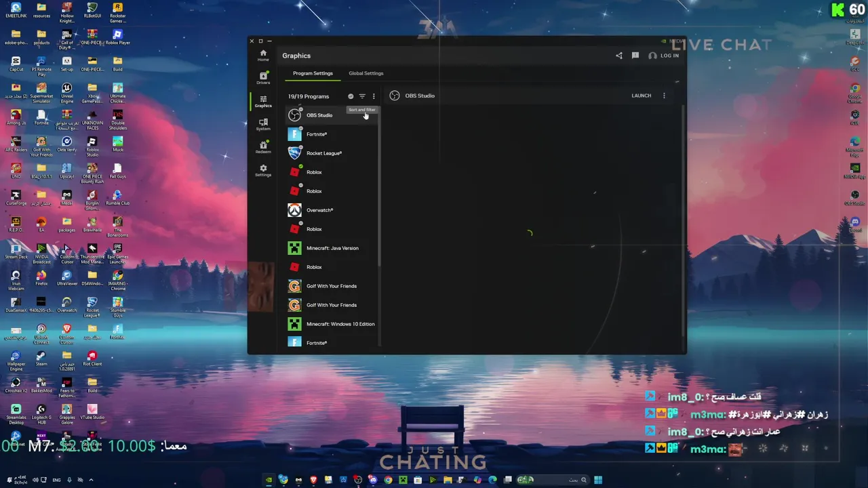This screenshot has width=868, height=488.
Task: Open Minecraft from the taskbar
Action: point(403,480)
